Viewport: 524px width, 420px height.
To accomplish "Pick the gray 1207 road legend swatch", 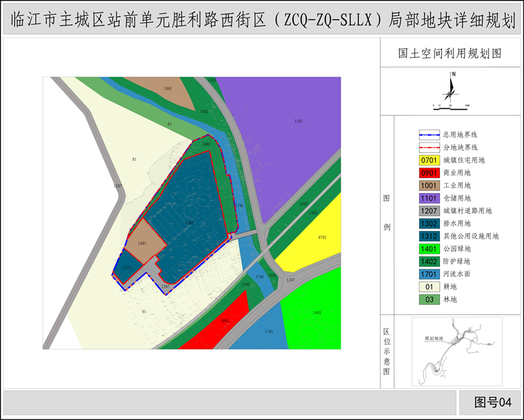I will tap(428, 210).
